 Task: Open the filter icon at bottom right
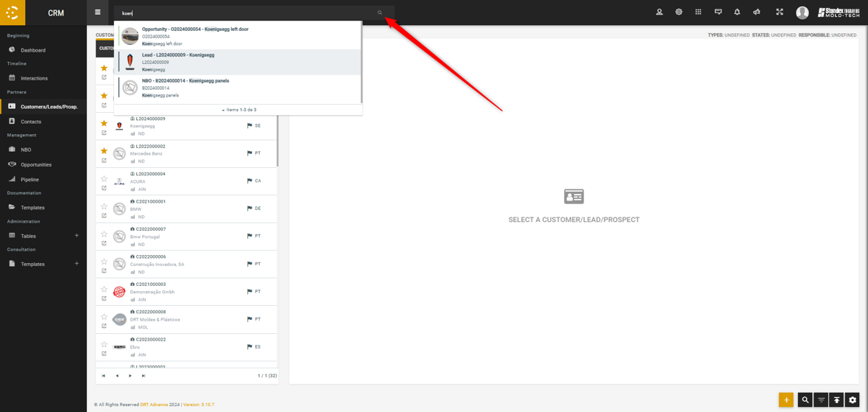click(x=821, y=399)
